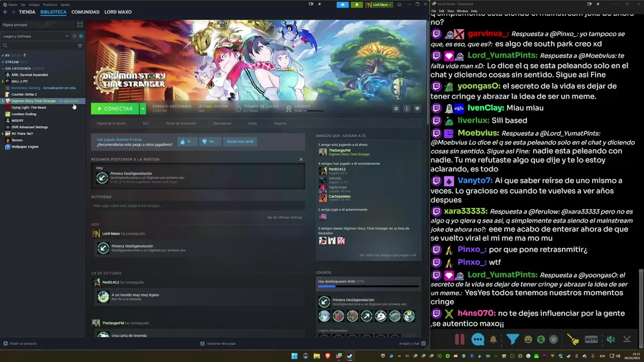This screenshot has width=644, height=362.
Task: Click Ver las últimas noticias
Action: pyautogui.click(x=284, y=217)
